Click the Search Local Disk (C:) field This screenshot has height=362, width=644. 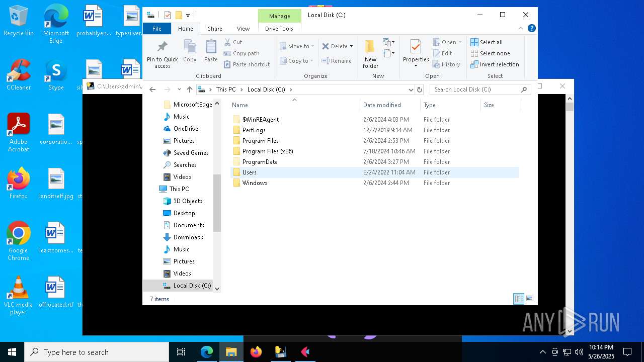coord(480,89)
